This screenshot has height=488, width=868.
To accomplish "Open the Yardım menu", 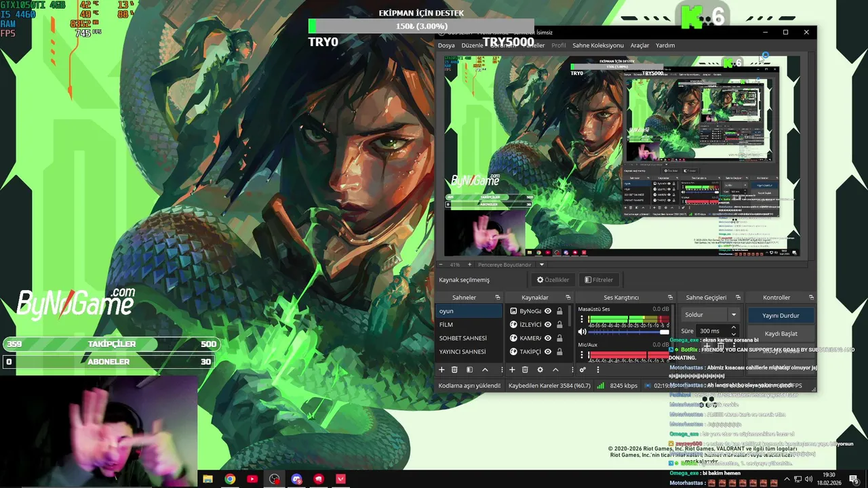I will tap(665, 45).
